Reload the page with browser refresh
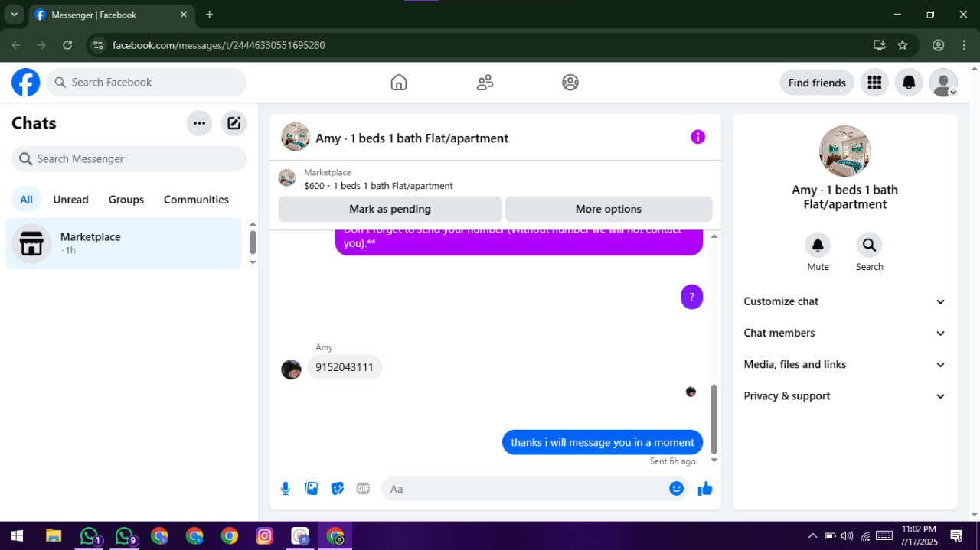980x550 pixels. tap(67, 45)
